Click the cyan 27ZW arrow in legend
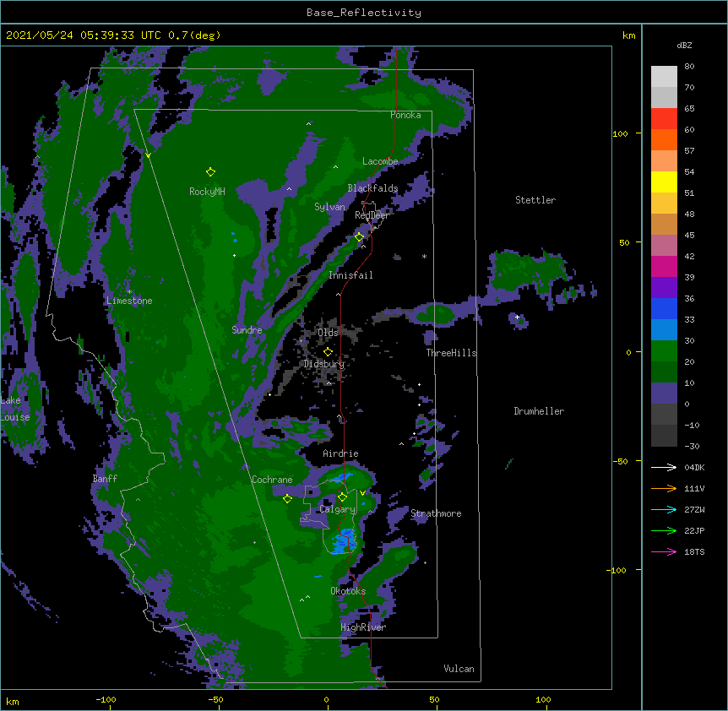 (x=664, y=509)
